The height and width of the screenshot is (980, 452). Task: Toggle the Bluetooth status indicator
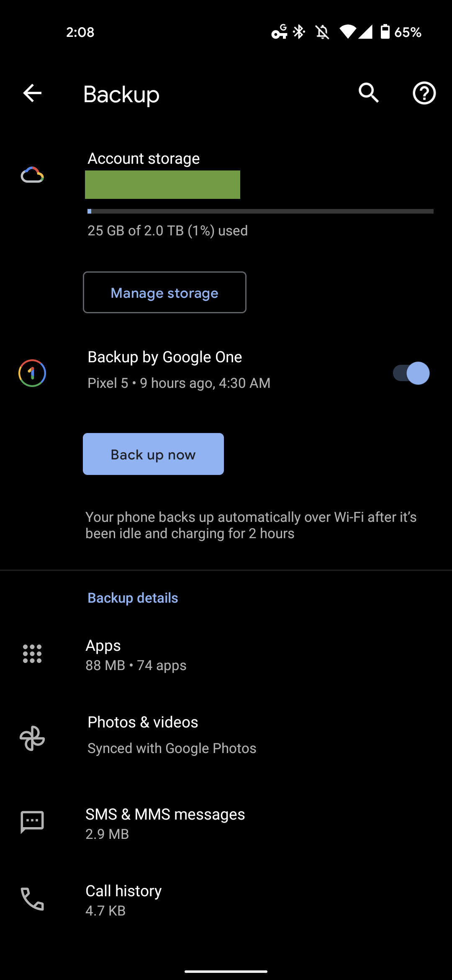(299, 31)
